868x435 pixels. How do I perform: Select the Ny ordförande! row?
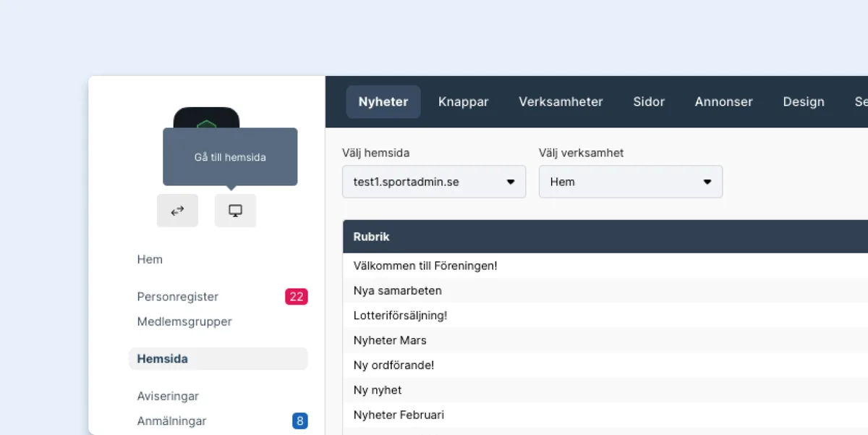(605, 365)
